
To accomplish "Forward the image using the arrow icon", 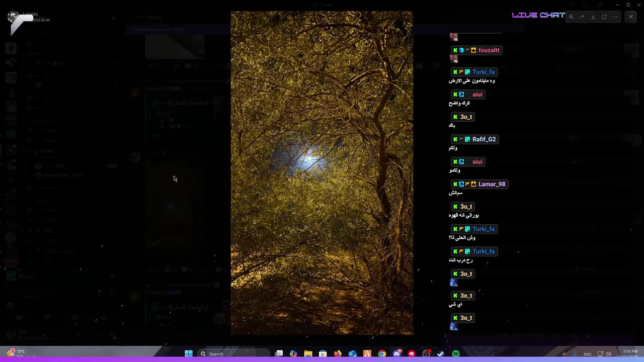I will click(582, 17).
